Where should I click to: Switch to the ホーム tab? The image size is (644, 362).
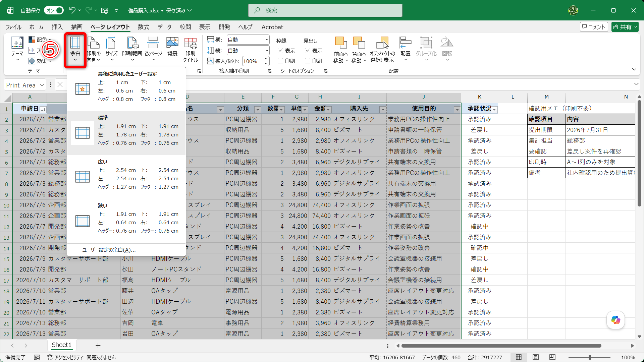tap(36, 27)
